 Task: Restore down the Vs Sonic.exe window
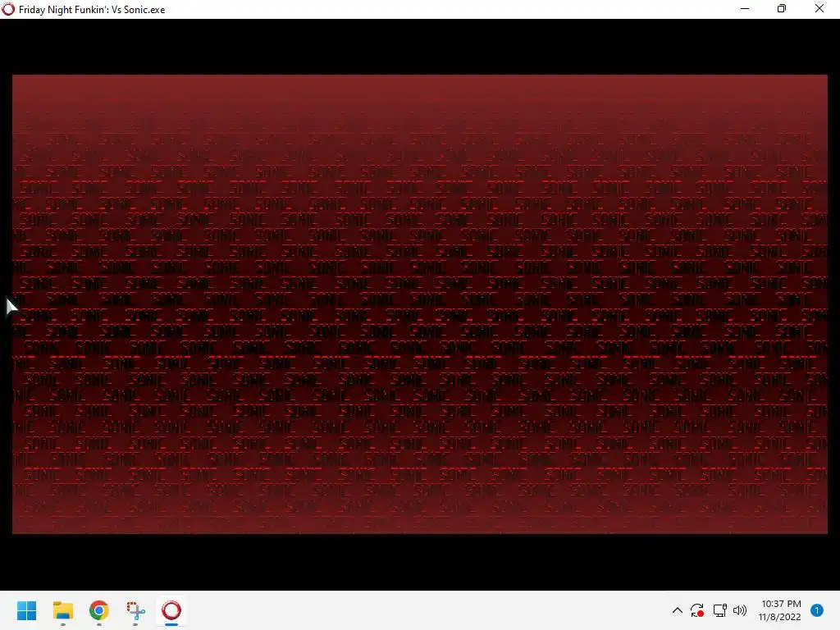click(782, 8)
